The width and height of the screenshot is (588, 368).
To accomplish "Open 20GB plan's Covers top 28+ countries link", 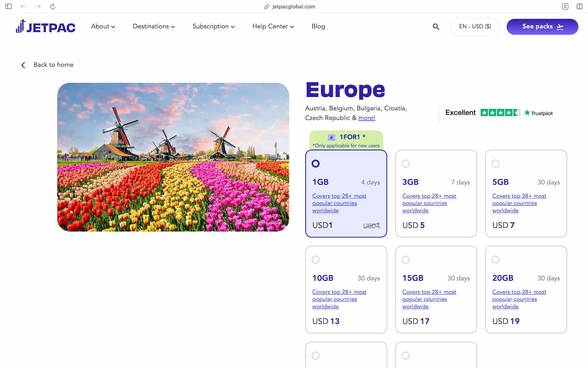I will (519, 299).
